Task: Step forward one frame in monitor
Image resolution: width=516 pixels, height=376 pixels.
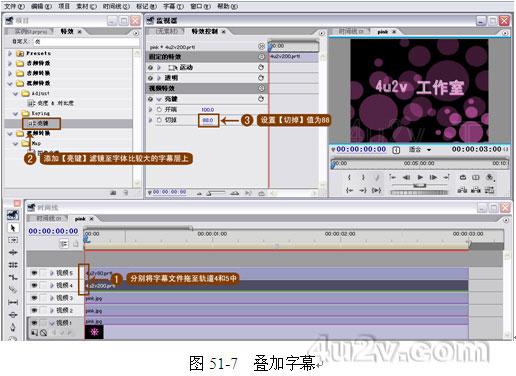Action: 433,177
